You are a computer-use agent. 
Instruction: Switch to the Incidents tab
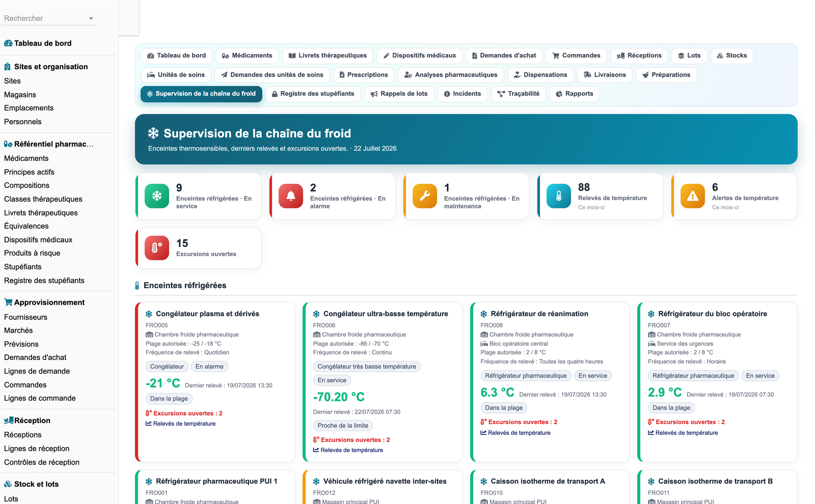click(x=462, y=94)
